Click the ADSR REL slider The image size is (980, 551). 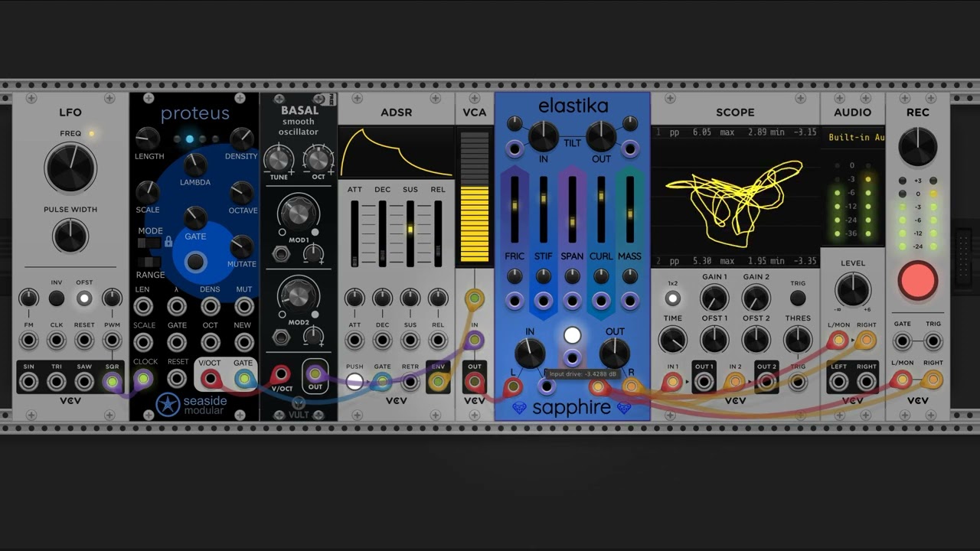coord(438,233)
